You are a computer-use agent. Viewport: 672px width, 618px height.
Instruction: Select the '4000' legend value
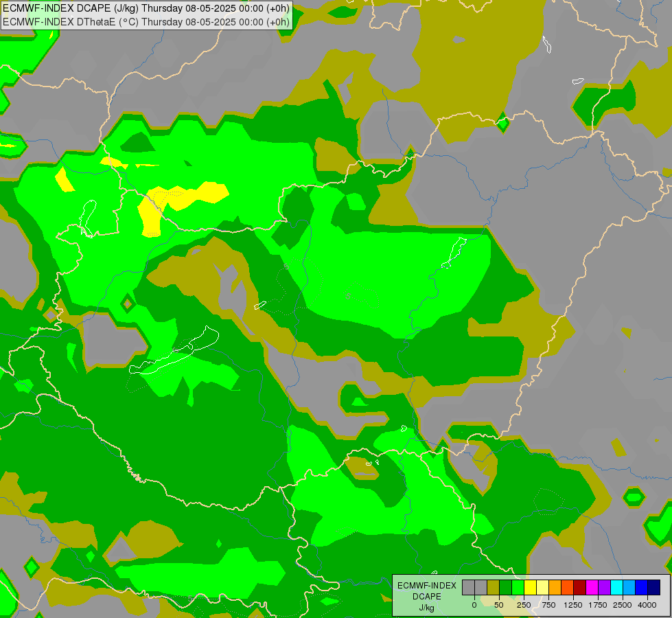[x=647, y=605]
